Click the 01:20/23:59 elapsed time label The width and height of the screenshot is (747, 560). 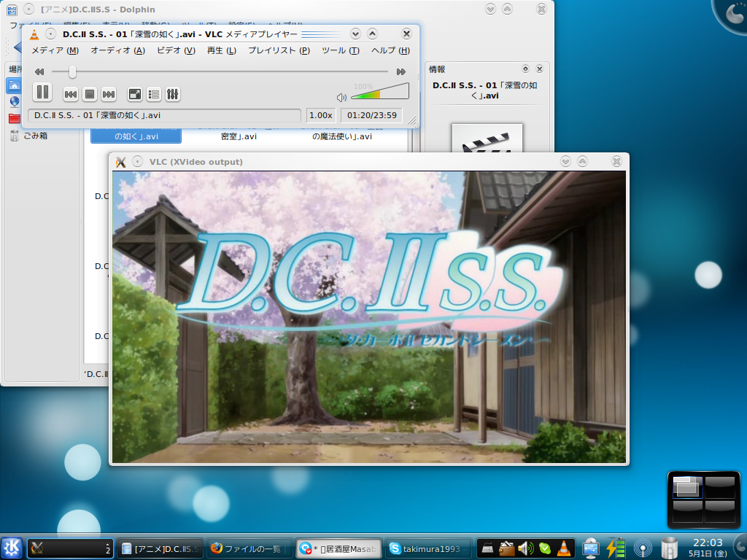coord(371,115)
